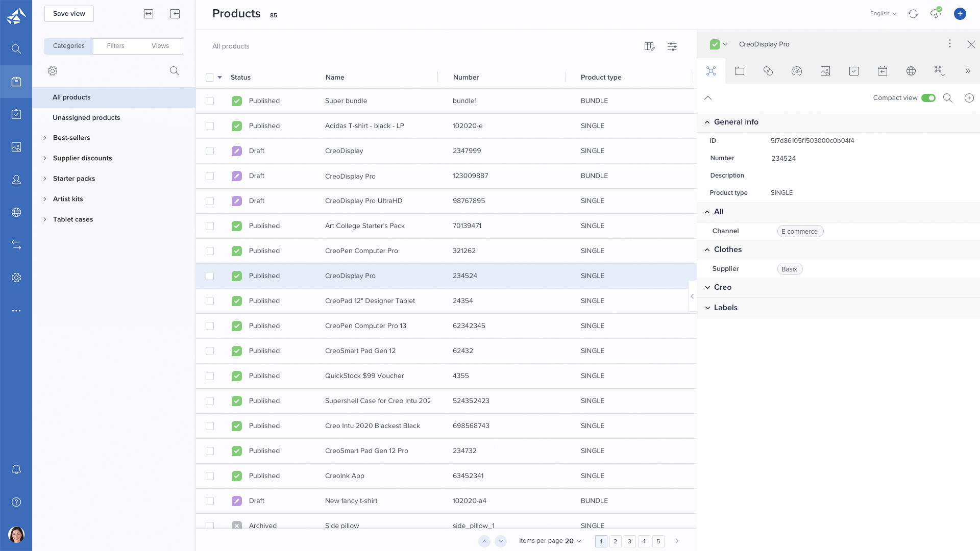Screen dimensions: 980x551
Task: Check the select-all checkbox in table header
Action: click(x=210, y=78)
